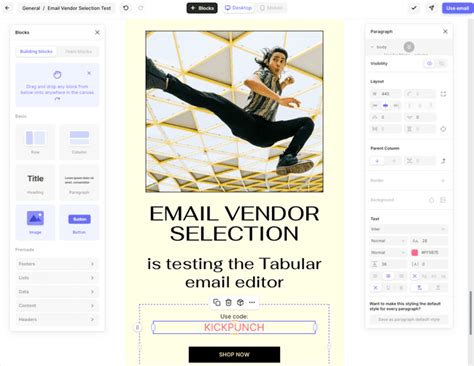This screenshot has height=366, width=474.
Task: Click the cube save-as-block icon
Action: click(240, 302)
